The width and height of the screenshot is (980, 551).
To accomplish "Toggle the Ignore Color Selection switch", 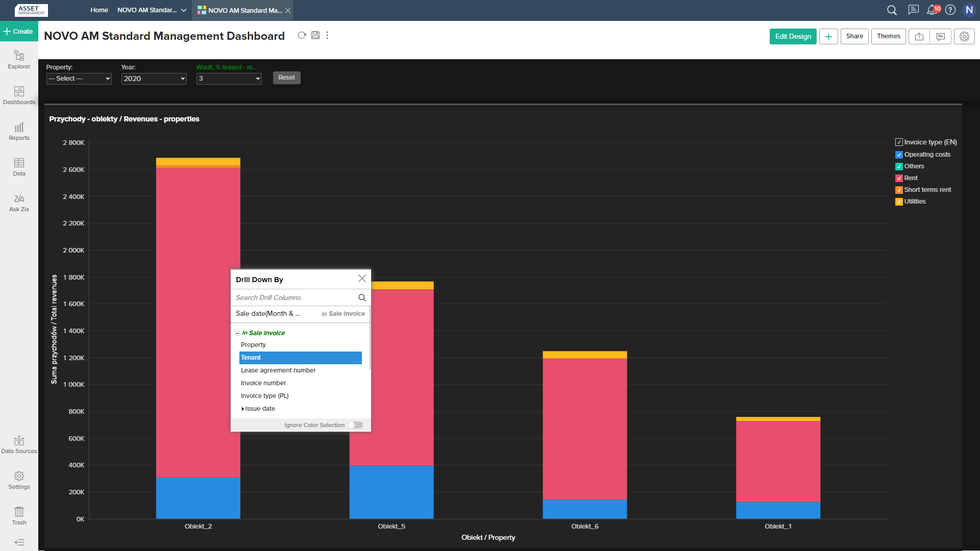I will [355, 425].
